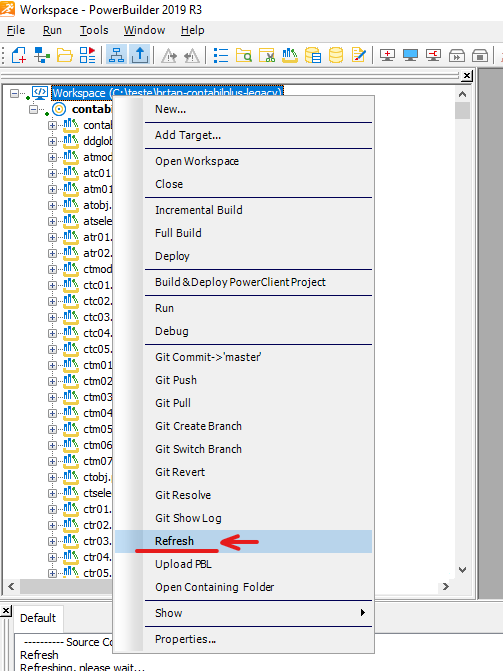This screenshot has height=671, width=503.
Task: Click the horizontal scrollbar right arrow
Action: (x=446, y=586)
